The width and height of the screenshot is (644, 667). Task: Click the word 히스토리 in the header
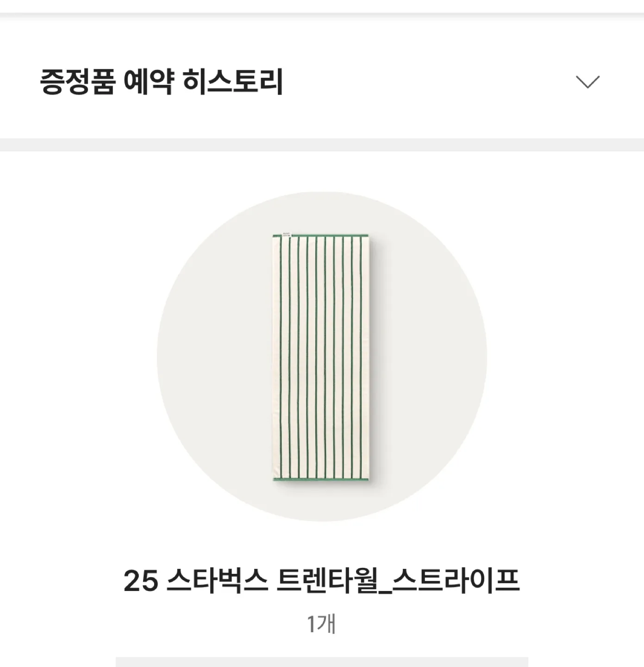[233, 82]
